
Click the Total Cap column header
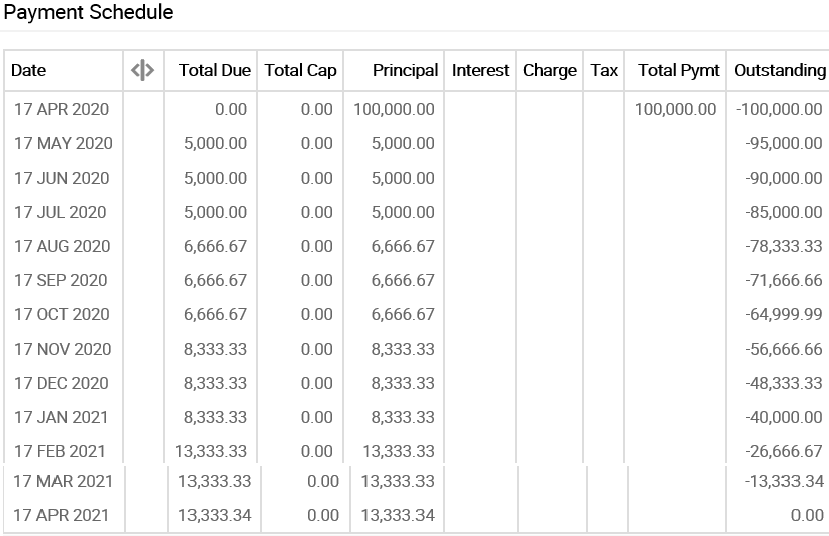coord(300,70)
